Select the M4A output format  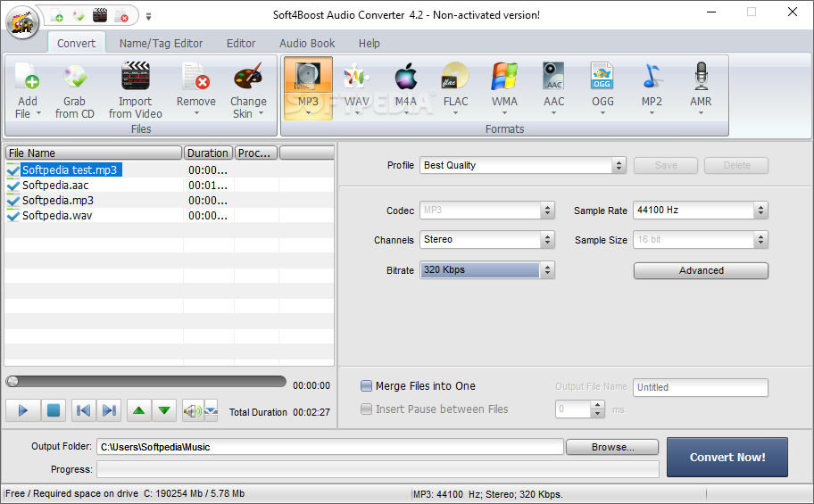(x=405, y=87)
